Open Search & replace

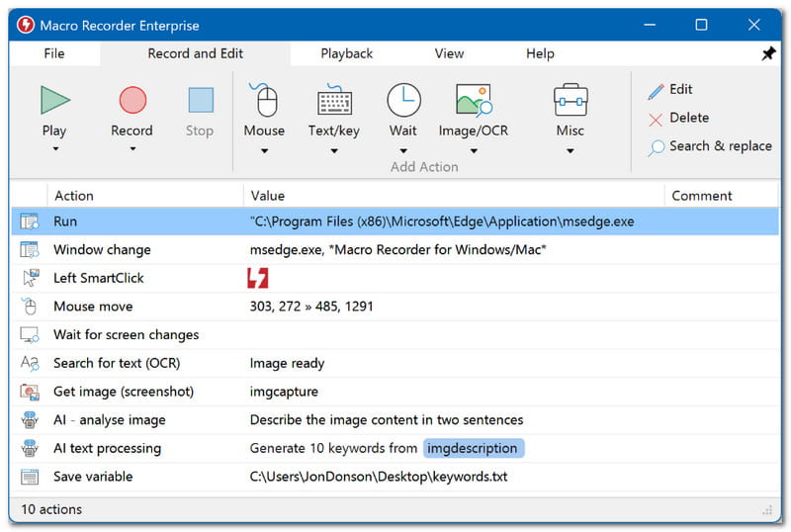tap(710, 146)
